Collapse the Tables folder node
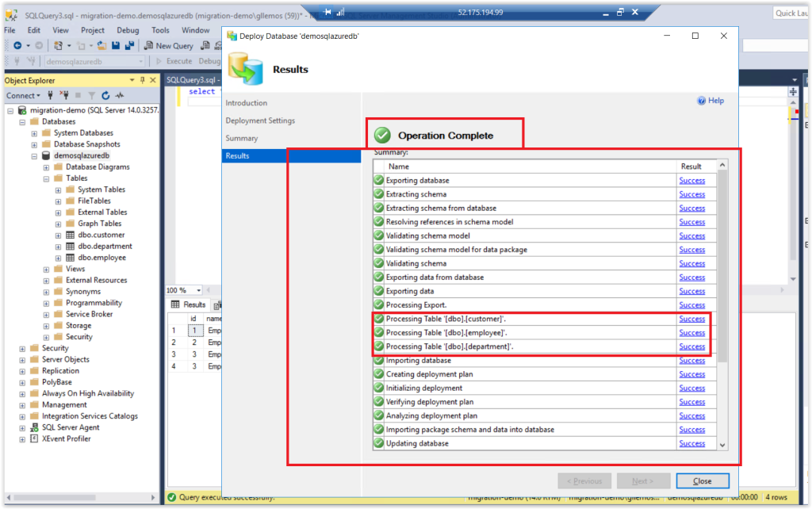The width and height of the screenshot is (812, 509). pos(46,178)
